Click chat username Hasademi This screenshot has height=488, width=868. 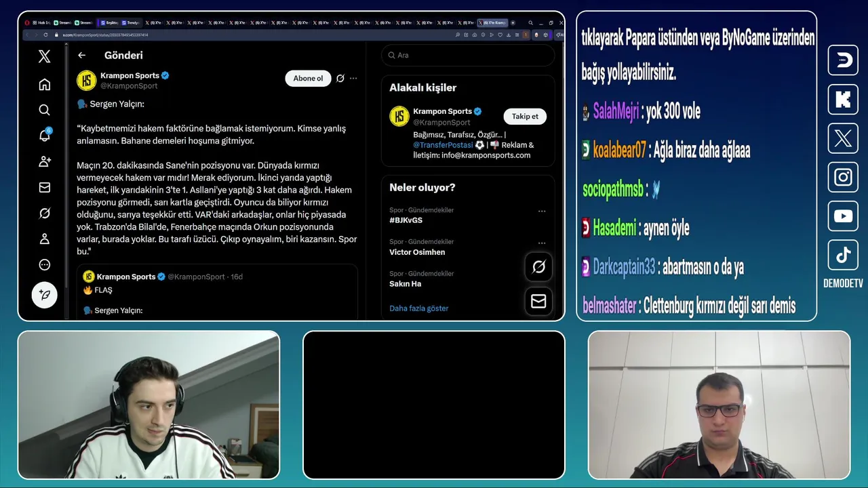pos(614,228)
